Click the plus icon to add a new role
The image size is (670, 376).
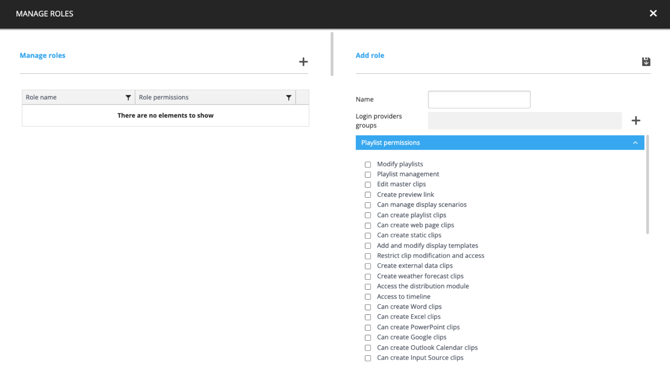pos(303,62)
